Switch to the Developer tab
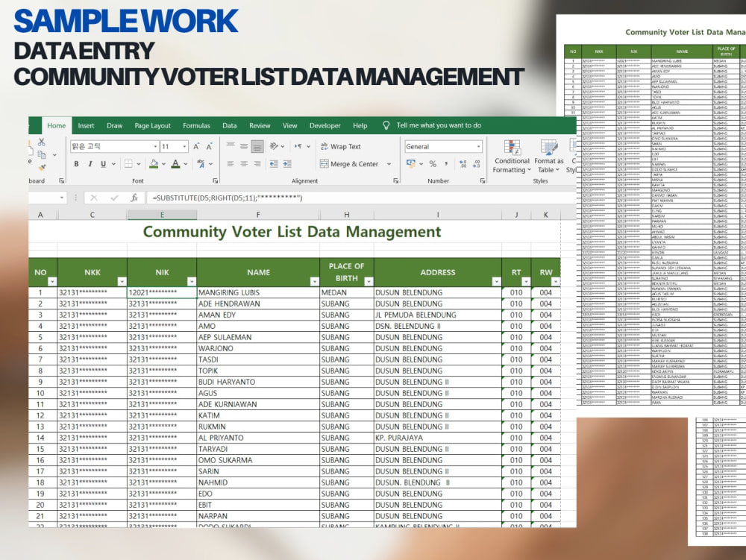This screenshot has width=746, height=560. (x=325, y=125)
